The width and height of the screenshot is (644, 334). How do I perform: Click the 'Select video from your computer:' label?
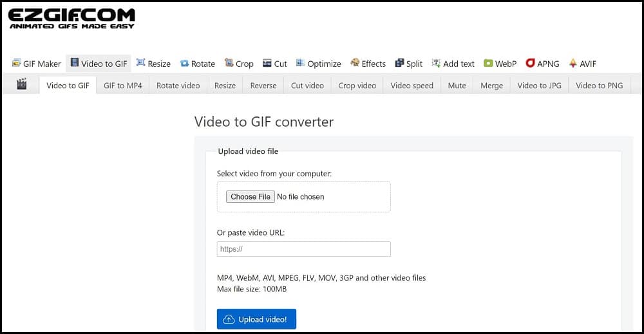[274, 174]
